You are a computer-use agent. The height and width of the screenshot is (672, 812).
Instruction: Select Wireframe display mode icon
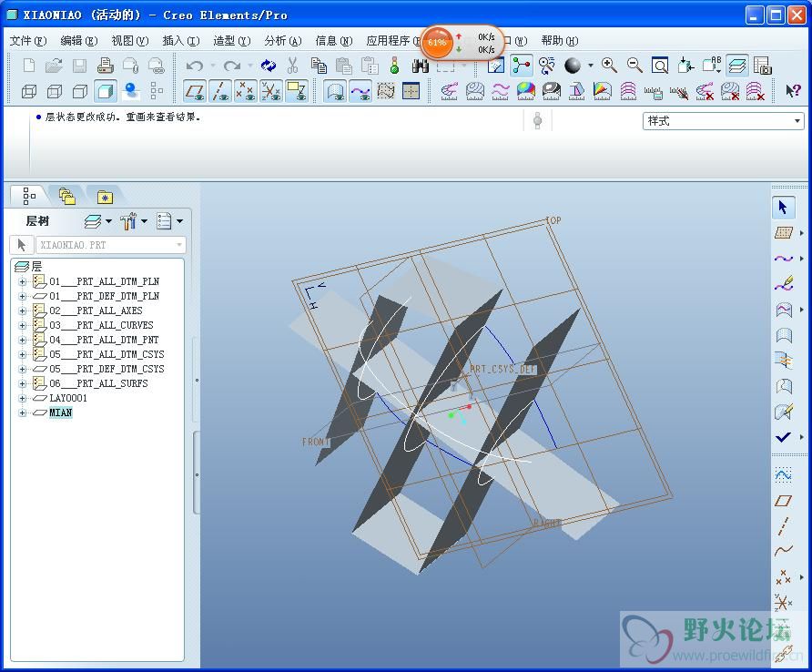pos(29,91)
